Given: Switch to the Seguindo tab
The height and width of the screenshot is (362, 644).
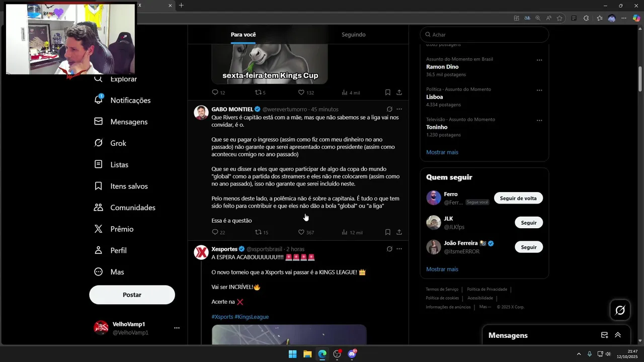Looking at the screenshot, I should [x=353, y=35].
